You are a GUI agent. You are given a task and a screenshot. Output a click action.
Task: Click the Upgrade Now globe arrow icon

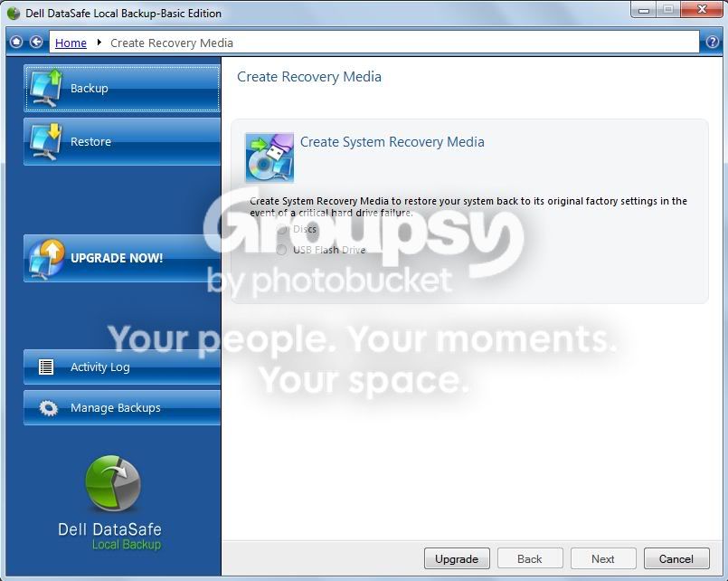[46, 259]
